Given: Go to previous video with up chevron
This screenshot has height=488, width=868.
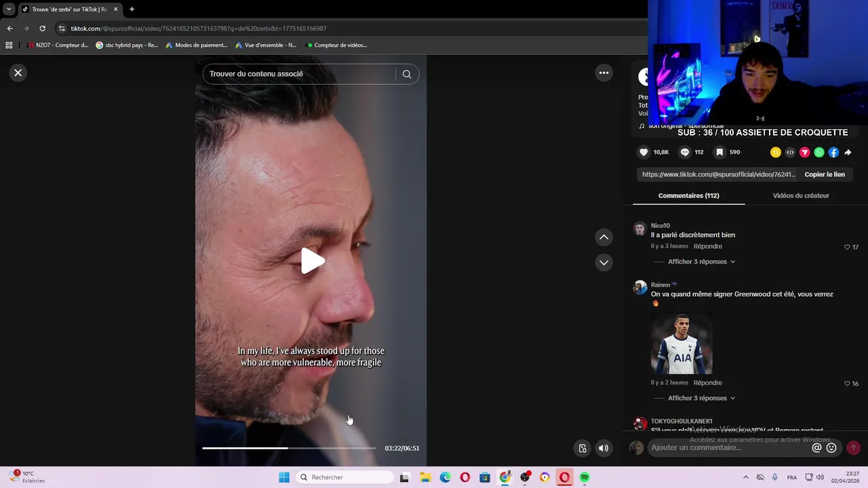Looking at the screenshot, I should coord(604,237).
